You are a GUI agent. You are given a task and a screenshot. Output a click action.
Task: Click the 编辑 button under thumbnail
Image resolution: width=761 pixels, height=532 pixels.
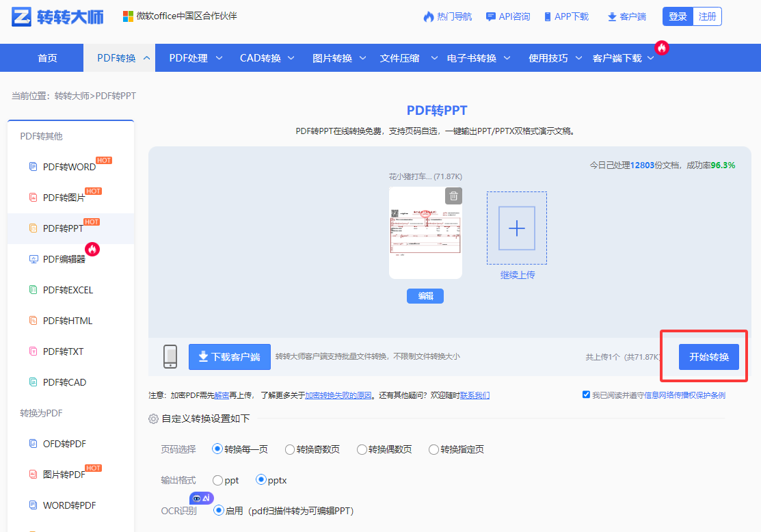[x=425, y=296]
